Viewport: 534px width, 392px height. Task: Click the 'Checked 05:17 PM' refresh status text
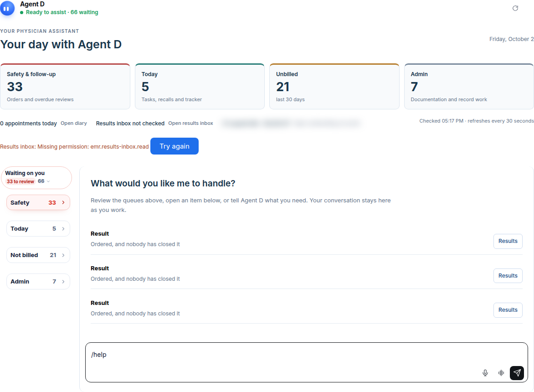pyautogui.click(x=477, y=121)
